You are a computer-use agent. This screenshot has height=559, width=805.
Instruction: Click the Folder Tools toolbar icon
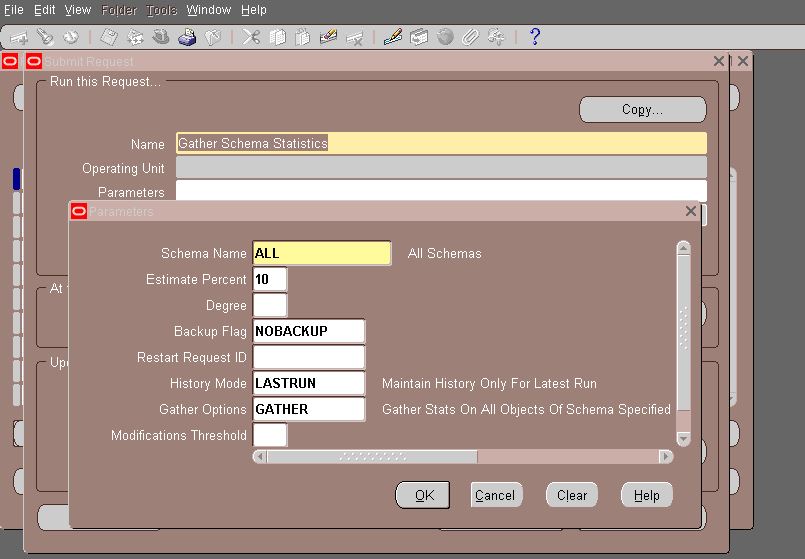pos(496,37)
